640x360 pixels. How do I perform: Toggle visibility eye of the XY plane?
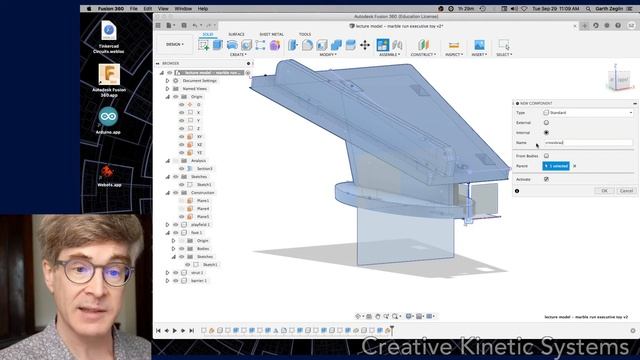coord(182,137)
